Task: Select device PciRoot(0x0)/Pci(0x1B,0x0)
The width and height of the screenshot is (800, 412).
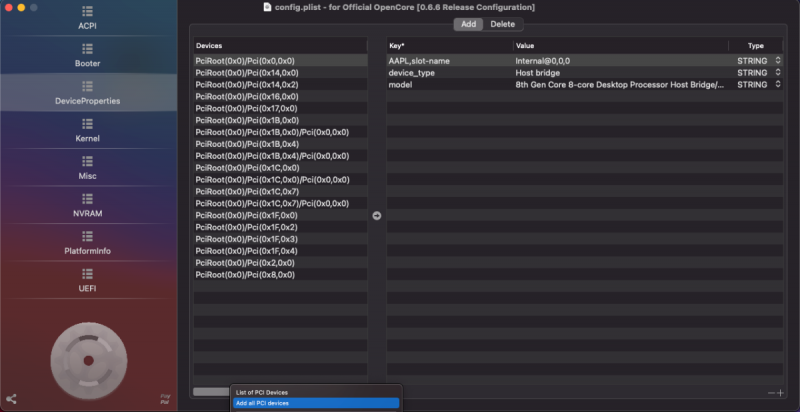Action: 280,120
